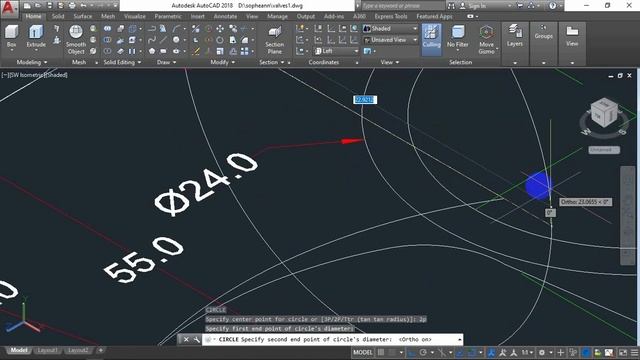
Task: Select the Move modify tool
Action: point(220,29)
